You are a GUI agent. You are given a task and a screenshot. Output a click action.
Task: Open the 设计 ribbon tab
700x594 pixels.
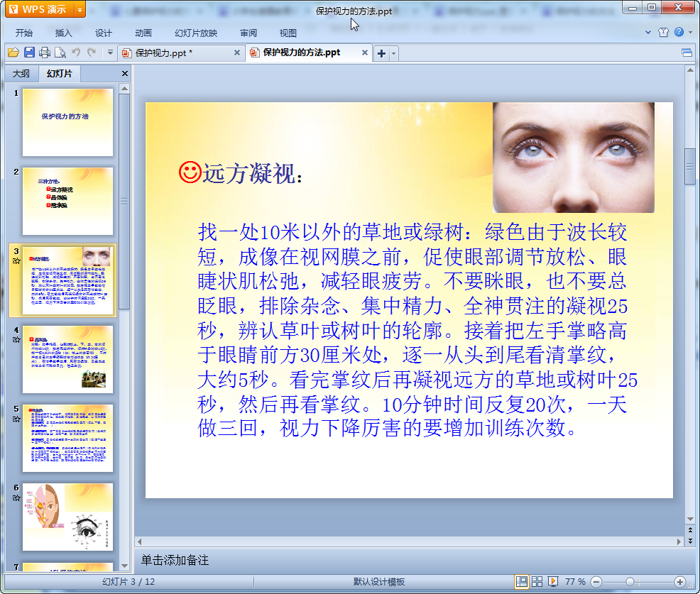(x=104, y=33)
